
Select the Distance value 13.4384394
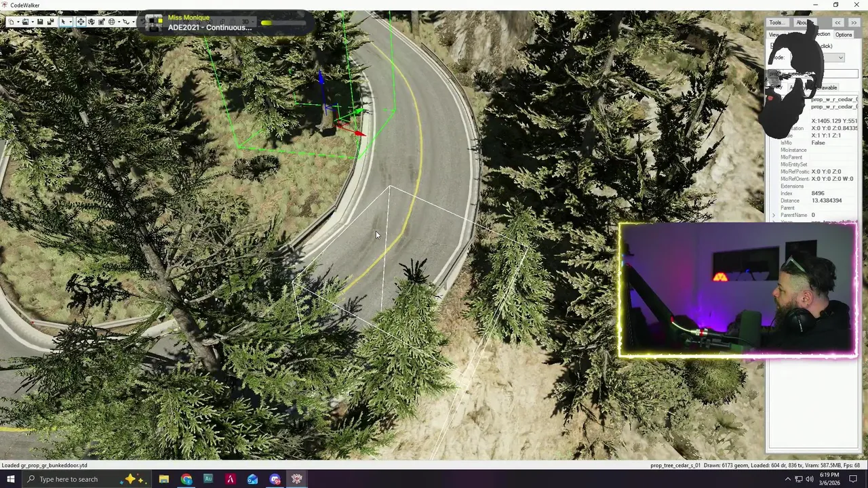click(827, 201)
